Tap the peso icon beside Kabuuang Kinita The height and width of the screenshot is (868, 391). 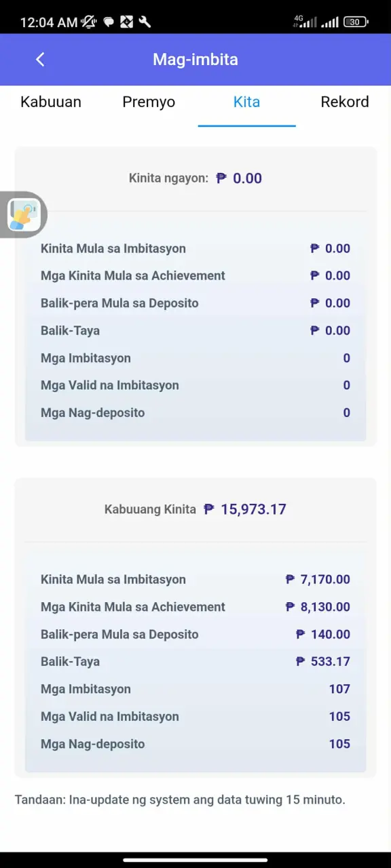209,509
